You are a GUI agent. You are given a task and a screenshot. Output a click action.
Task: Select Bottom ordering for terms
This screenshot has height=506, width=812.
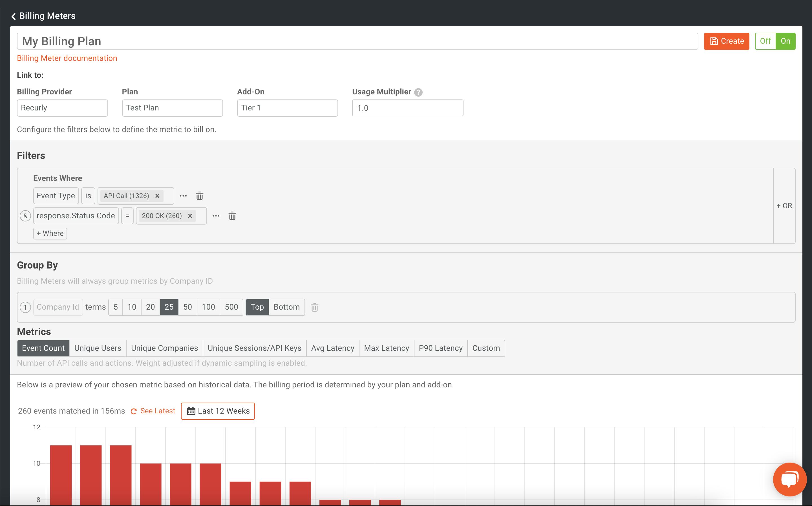click(x=287, y=307)
